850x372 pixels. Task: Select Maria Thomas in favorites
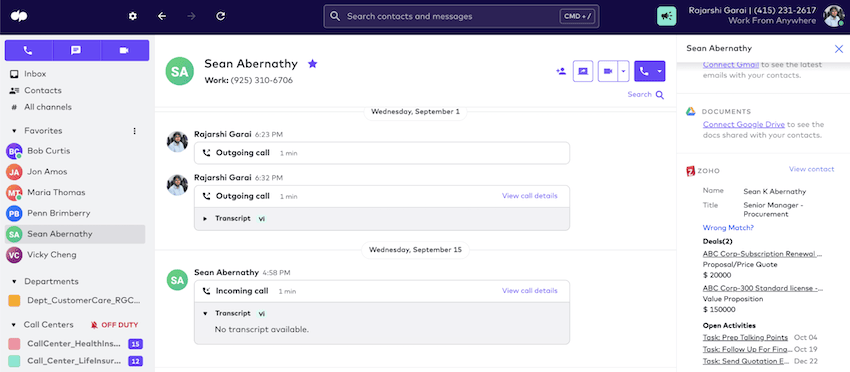coord(75,193)
